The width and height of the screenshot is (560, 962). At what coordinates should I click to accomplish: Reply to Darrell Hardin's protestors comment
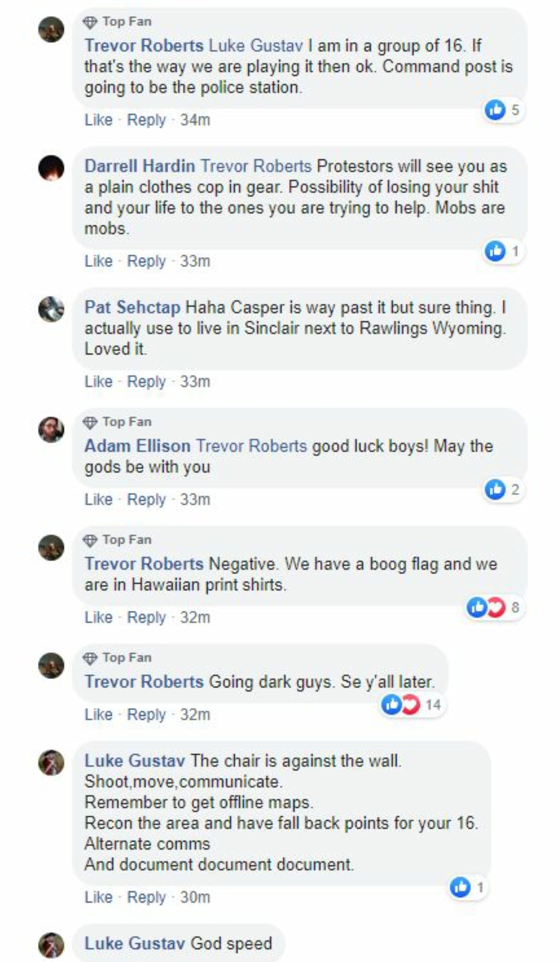click(x=146, y=261)
